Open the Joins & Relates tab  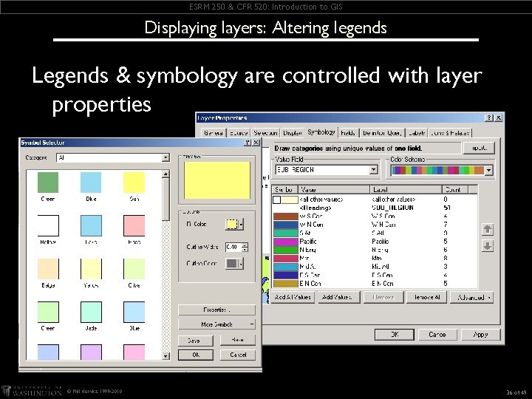pyautogui.click(x=450, y=133)
